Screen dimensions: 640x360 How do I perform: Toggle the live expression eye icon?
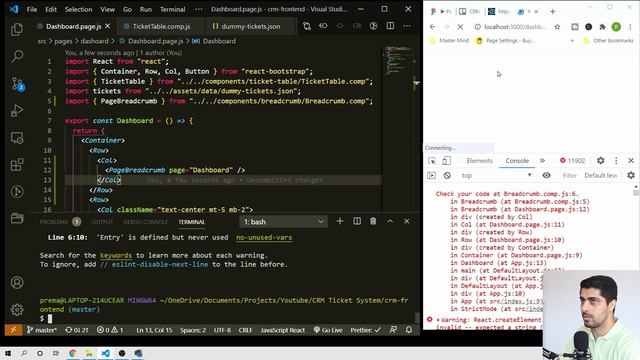pos(546,176)
